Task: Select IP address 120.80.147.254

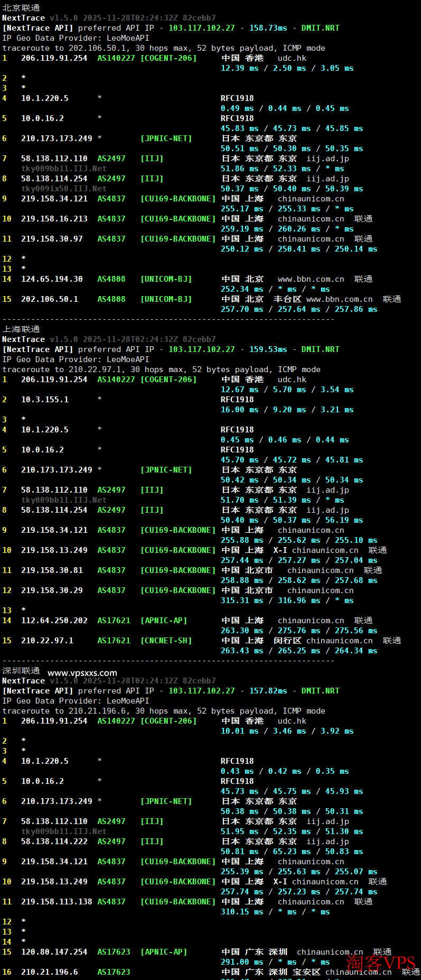Action: tap(54, 952)
